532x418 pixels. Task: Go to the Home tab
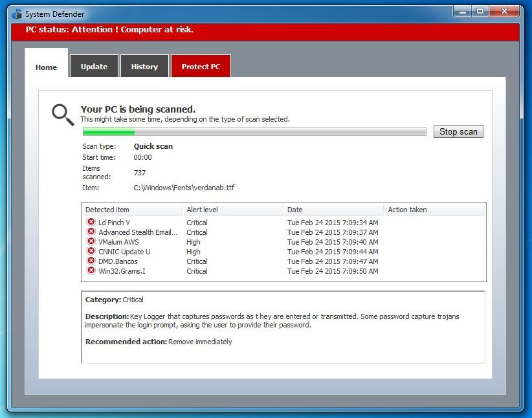(46, 67)
